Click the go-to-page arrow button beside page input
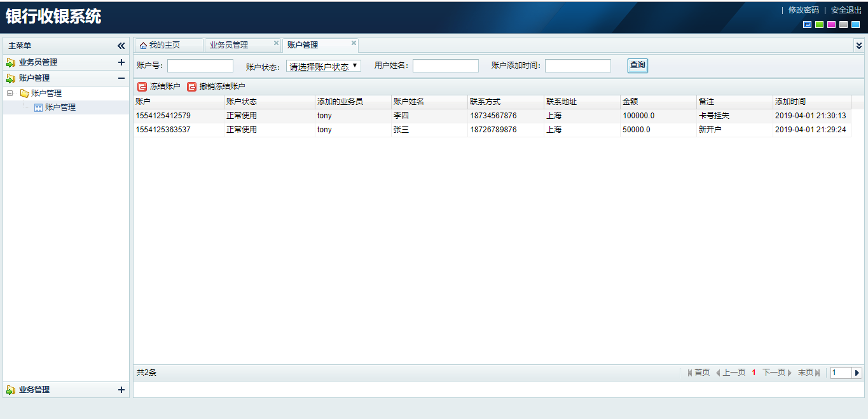This screenshot has height=419, width=868. (857, 373)
